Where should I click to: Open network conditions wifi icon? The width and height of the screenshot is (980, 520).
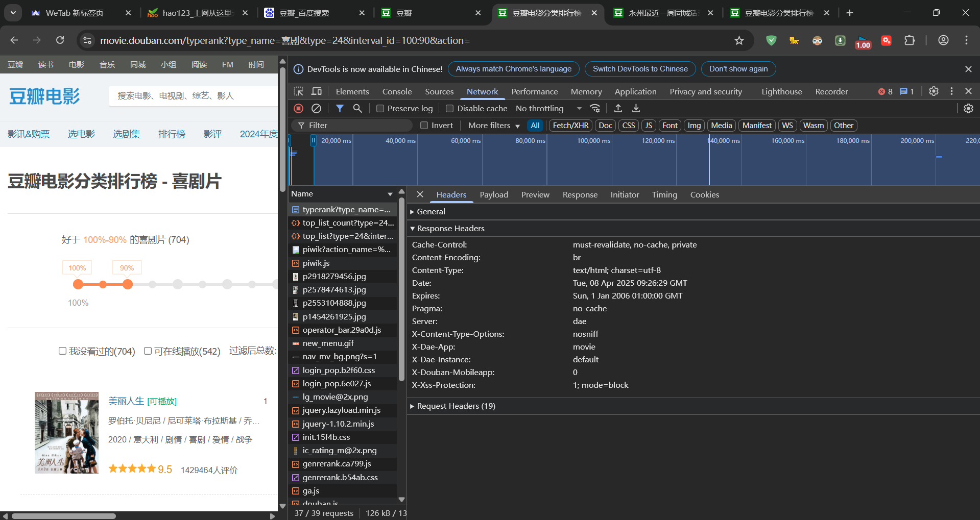pyautogui.click(x=595, y=108)
